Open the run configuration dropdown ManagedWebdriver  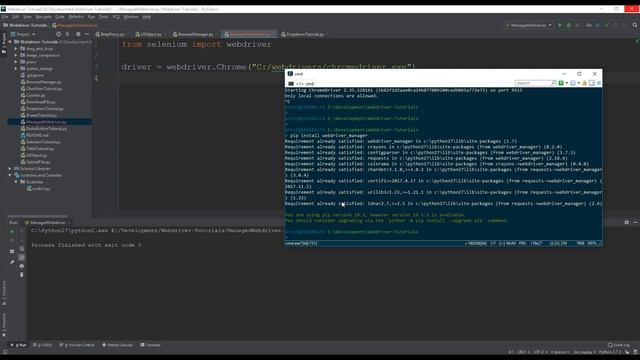tap(529, 25)
